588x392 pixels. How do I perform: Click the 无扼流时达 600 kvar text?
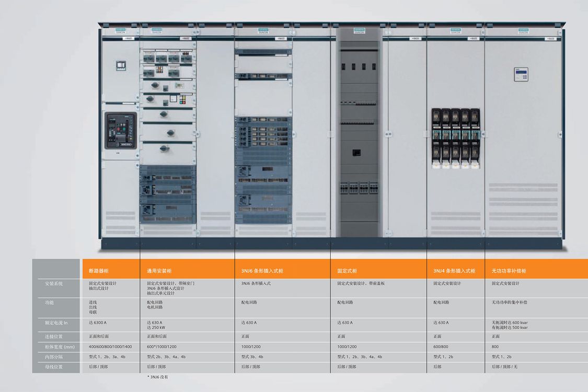[x=510, y=322]
